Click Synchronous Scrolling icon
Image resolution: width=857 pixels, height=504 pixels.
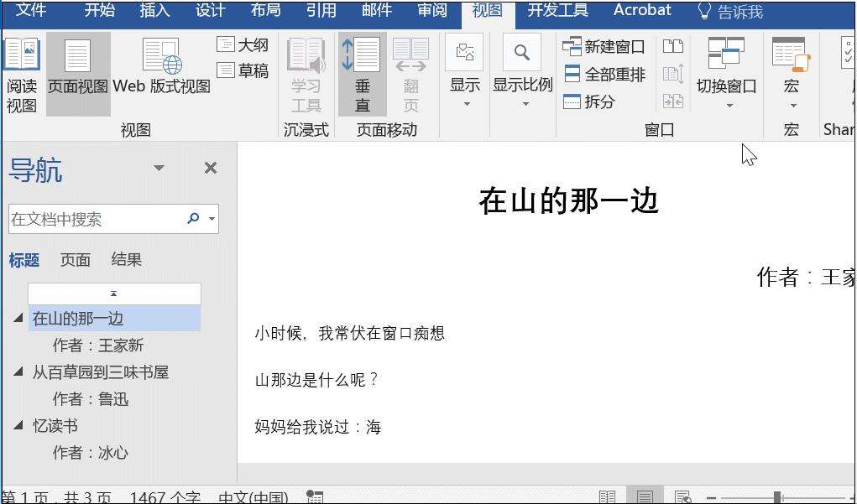click(673, 74)
